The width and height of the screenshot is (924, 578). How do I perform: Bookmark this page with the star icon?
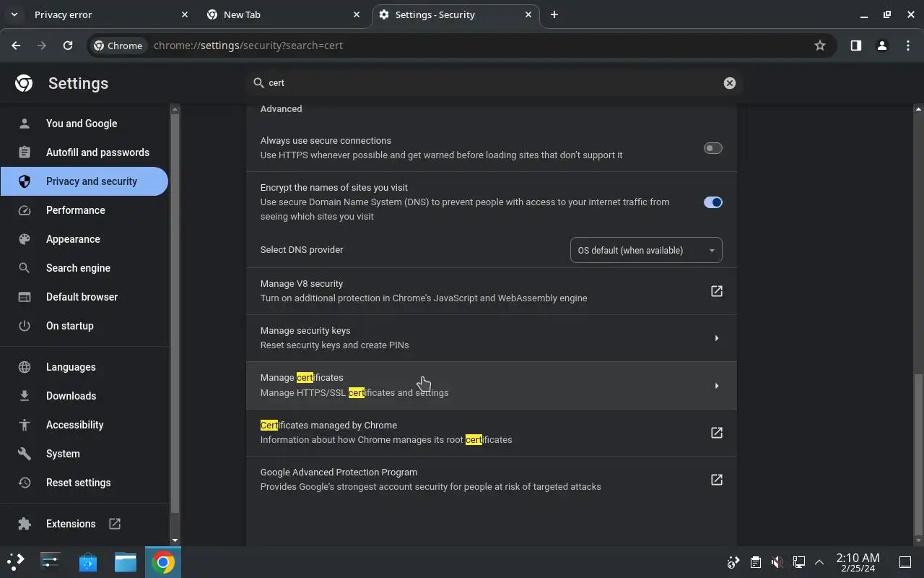tap(820, 46)
